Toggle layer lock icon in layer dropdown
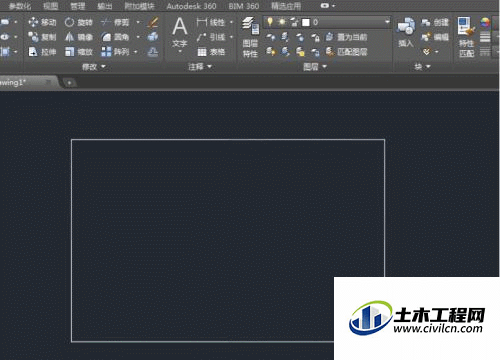 294,22
